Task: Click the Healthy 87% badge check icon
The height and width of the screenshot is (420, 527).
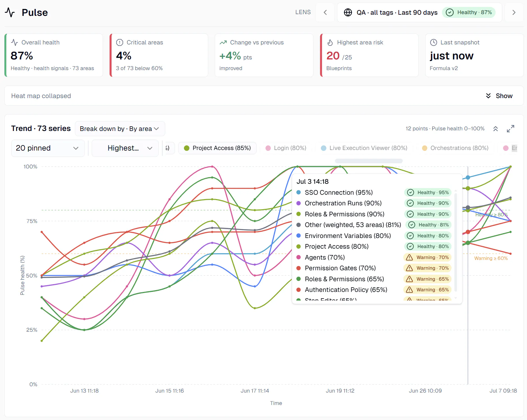Action: (450, 12)
